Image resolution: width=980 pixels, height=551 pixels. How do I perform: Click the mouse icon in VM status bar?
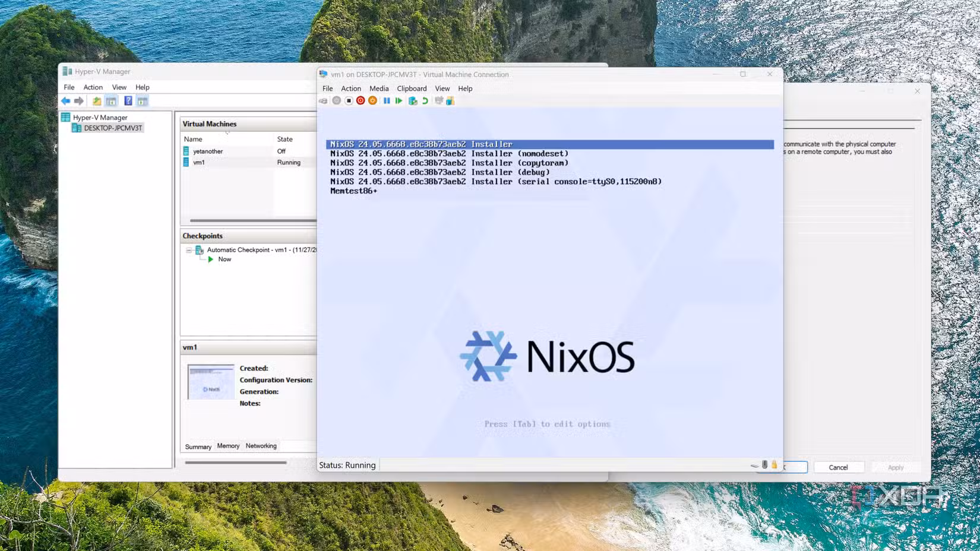(x=765, y=465)
